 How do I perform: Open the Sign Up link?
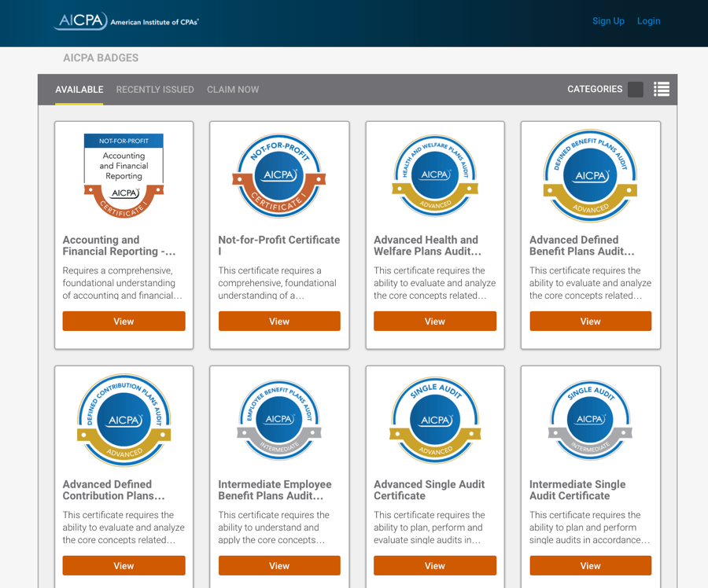coord(608,20)
